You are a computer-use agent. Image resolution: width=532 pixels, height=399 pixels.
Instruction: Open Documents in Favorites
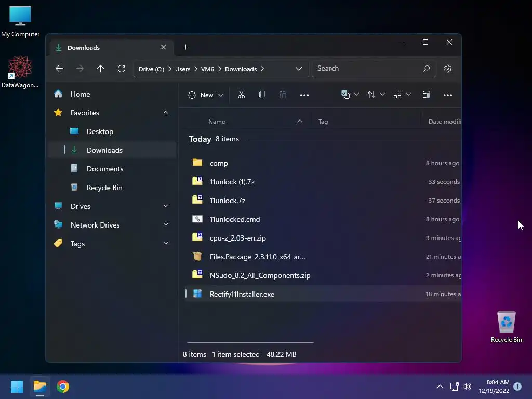point(112,169)
